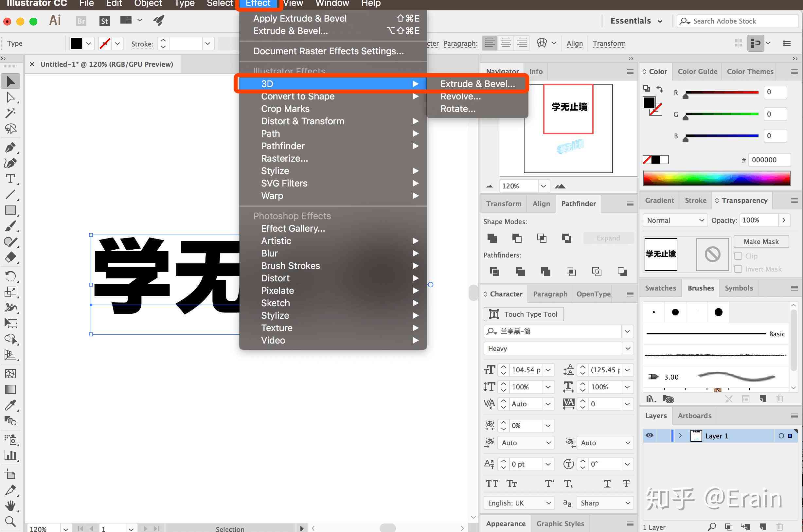Open the Sharp anti-aliasing dropdown
This screenshot has height=532, width=803.
pyautogui.click(x=605, y=503)
